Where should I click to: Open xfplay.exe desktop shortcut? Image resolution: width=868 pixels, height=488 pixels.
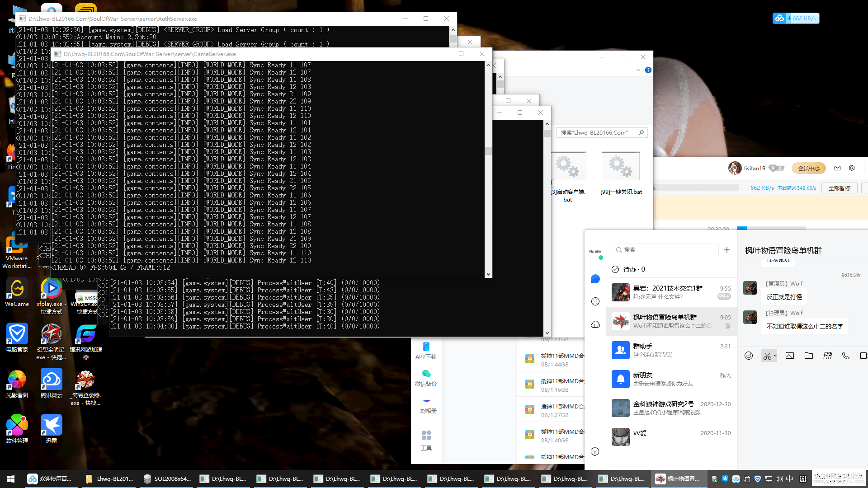tap(51, 296)
